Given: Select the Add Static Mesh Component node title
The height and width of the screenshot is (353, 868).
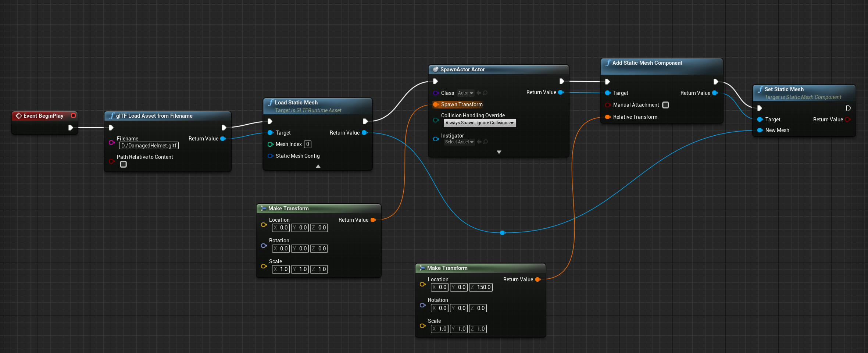Looking at the screenshot, I should 647,63.
